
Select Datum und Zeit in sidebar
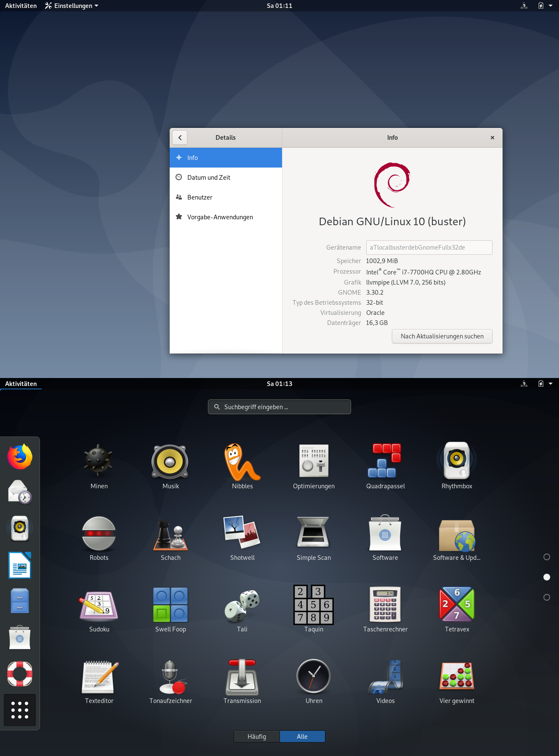click(x=209, y=178)
